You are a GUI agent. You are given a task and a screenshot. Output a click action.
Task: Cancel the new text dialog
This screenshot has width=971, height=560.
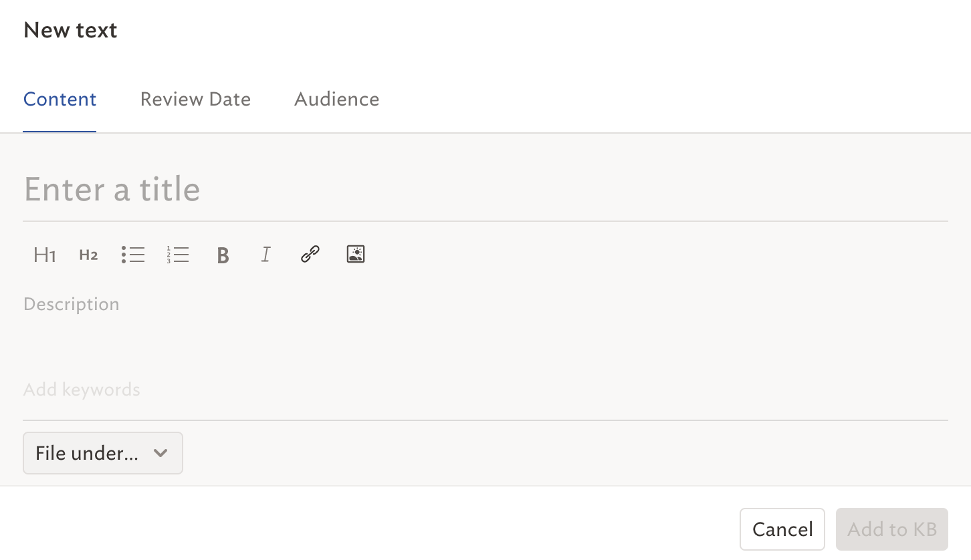point(782,529)
